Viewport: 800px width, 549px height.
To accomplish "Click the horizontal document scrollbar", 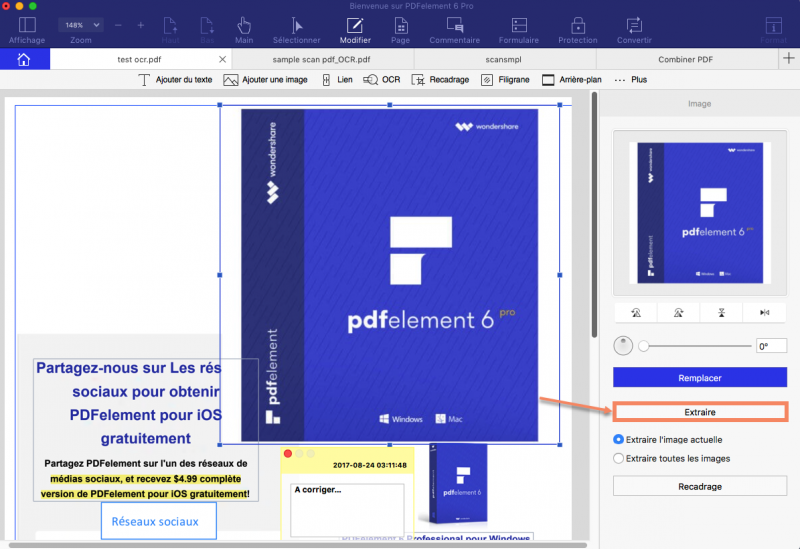I will coord(297,545).
